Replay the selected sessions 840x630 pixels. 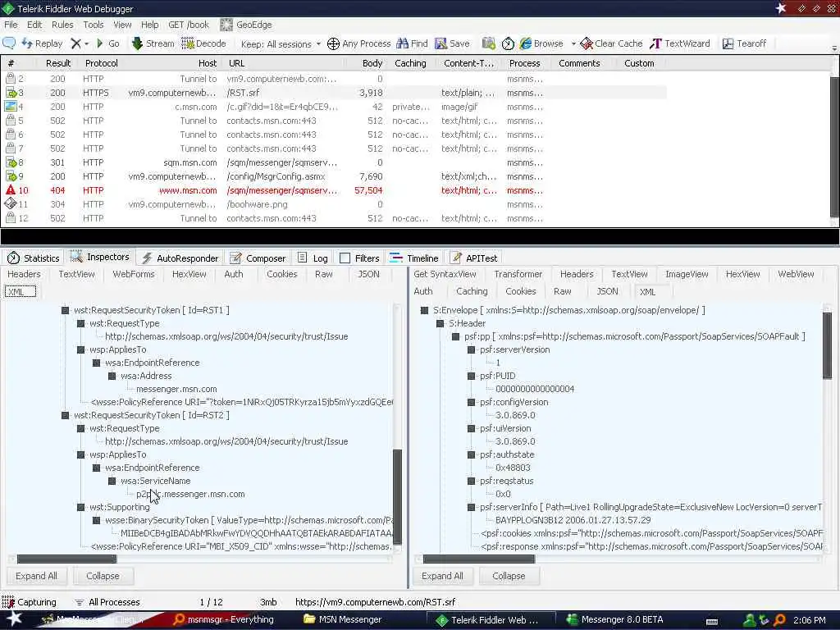click(42, 43)
